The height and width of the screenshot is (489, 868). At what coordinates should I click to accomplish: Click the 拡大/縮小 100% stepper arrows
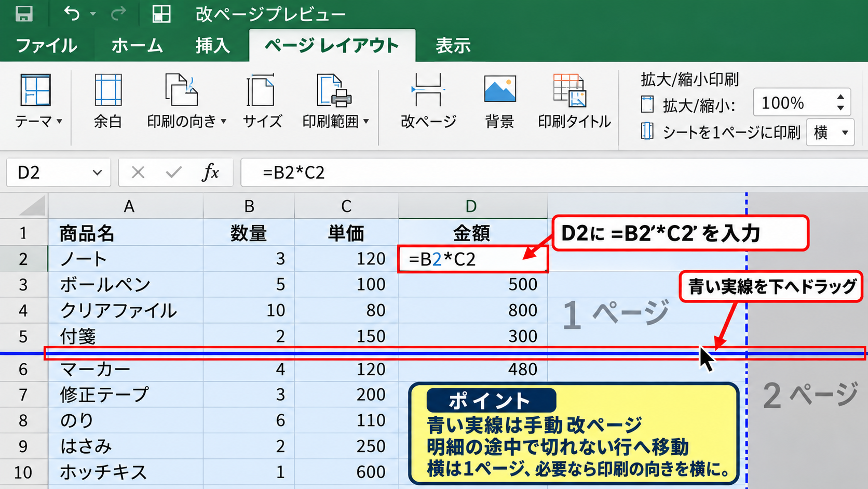click(840, 102)
